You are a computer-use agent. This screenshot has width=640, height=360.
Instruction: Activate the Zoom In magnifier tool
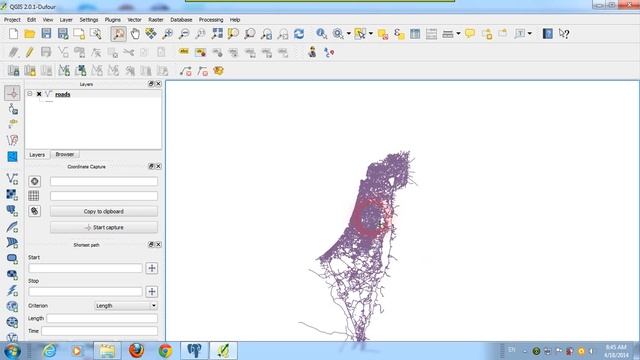pyautogui.click(x=167, y=34)
